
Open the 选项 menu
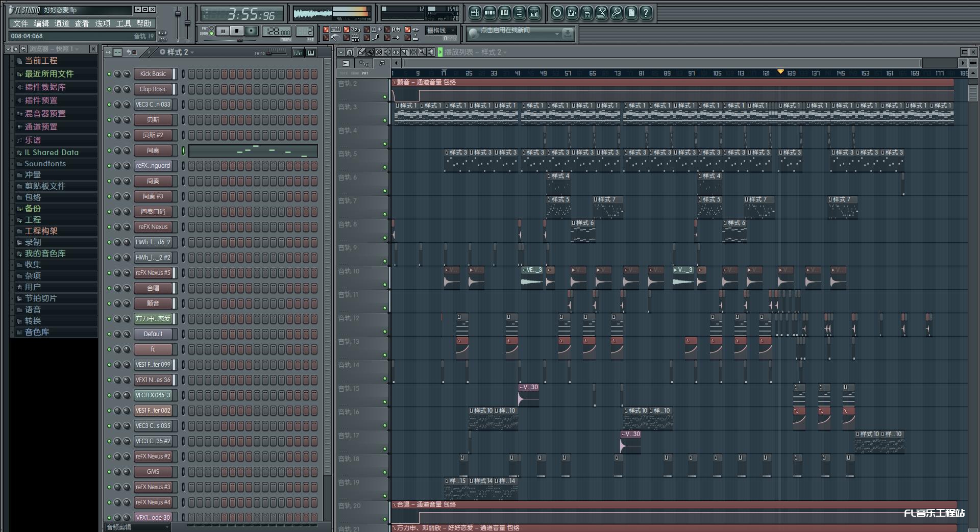[x=103, y=23]
